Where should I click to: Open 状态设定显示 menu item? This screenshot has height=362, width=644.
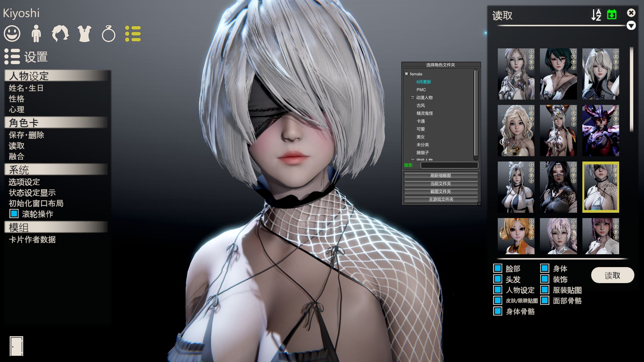pos(32,193)
